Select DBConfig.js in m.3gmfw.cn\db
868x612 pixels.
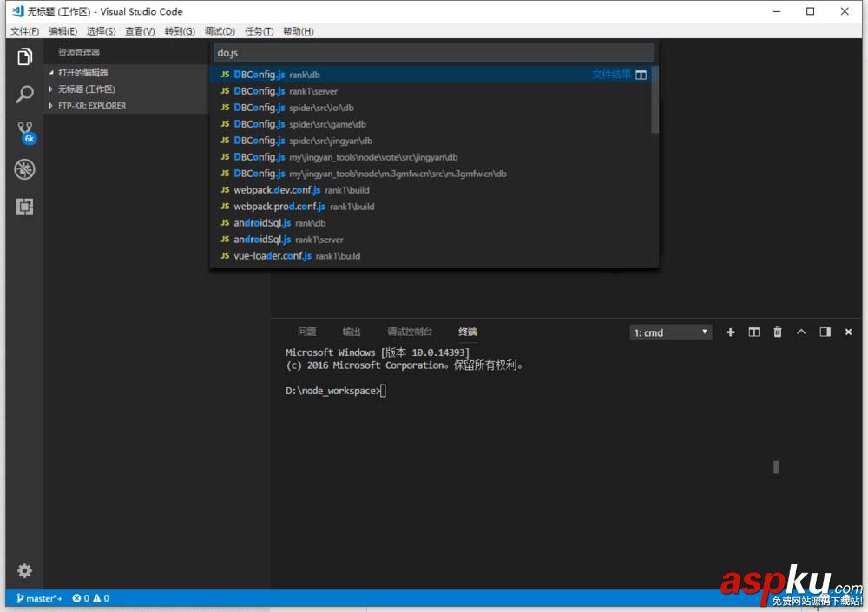(431, 174)
